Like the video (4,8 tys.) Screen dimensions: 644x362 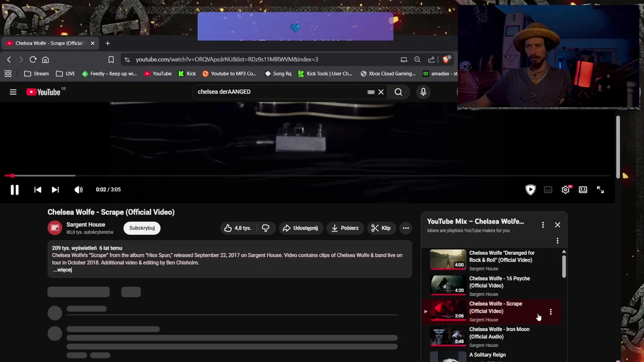238,228
